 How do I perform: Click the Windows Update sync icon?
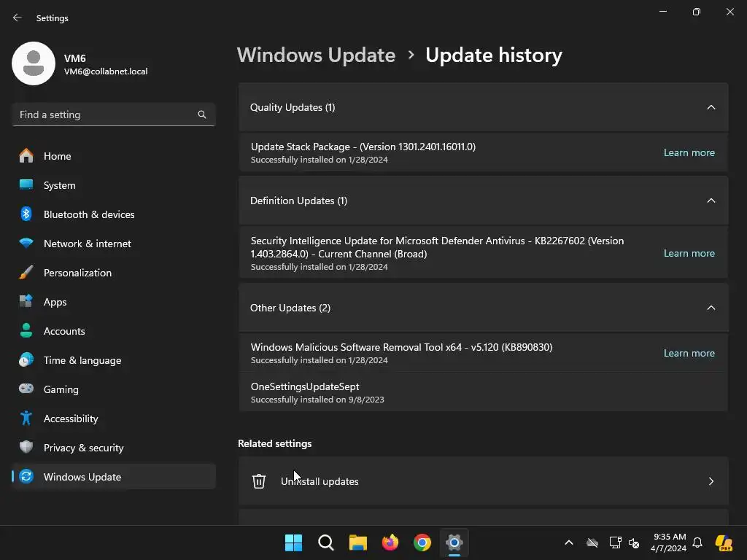tap(26, 476)
